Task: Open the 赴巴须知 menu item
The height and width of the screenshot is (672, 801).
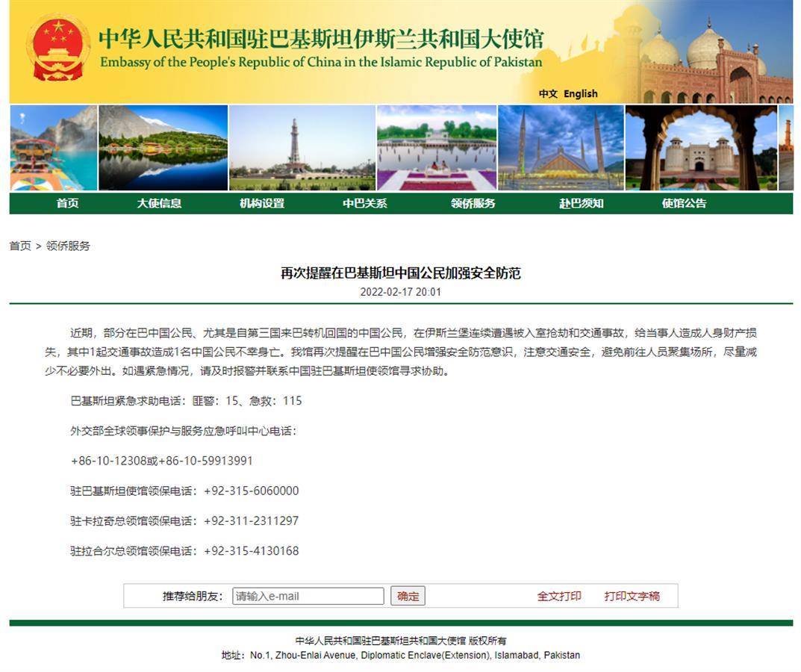Action: tap(582, 203)
